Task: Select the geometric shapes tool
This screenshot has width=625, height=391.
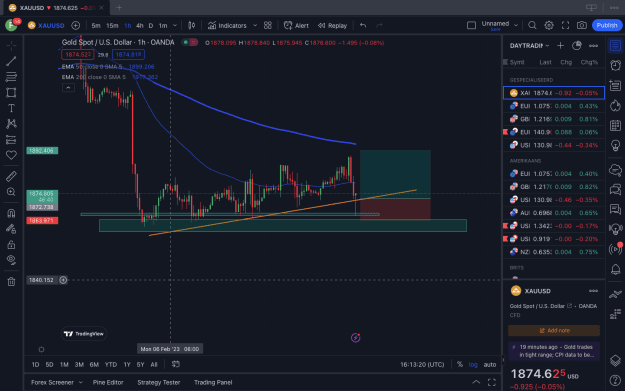Action: pyautogui.click(x=11, y=92)
